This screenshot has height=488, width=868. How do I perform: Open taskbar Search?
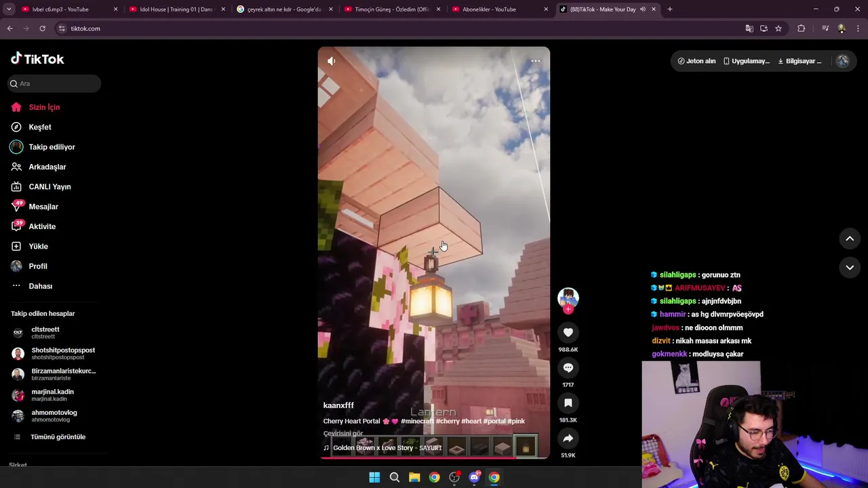point(394,477)
